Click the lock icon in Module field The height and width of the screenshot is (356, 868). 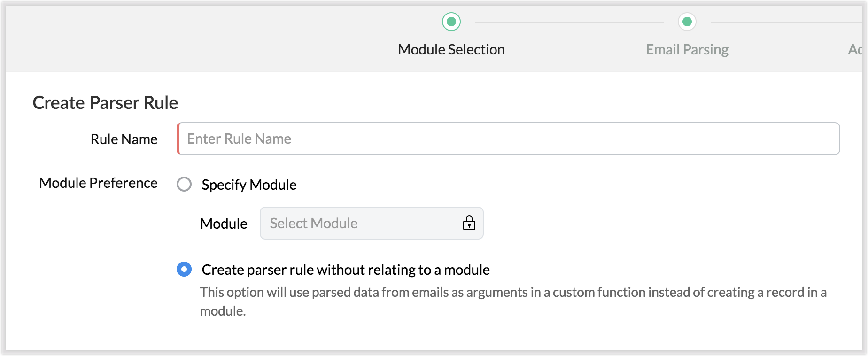(x=469, y=223)
